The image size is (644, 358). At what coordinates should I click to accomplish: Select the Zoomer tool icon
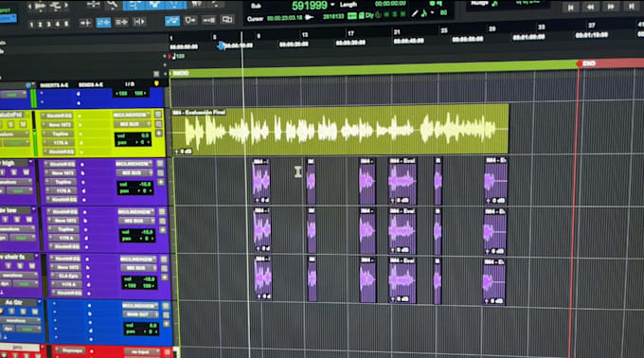(x=112, y=5)
